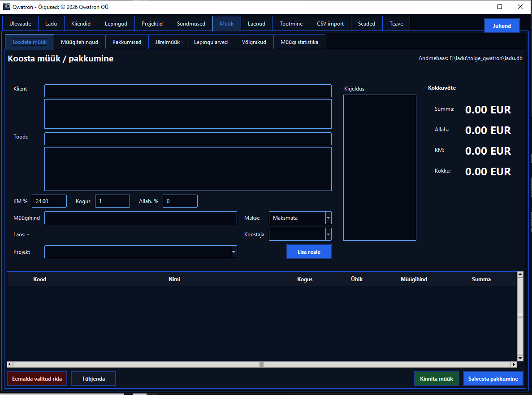Image resolution: width=532 pixels, height=395 pixels.
Task: Click the Juhend button
Action: coord(502,26)
